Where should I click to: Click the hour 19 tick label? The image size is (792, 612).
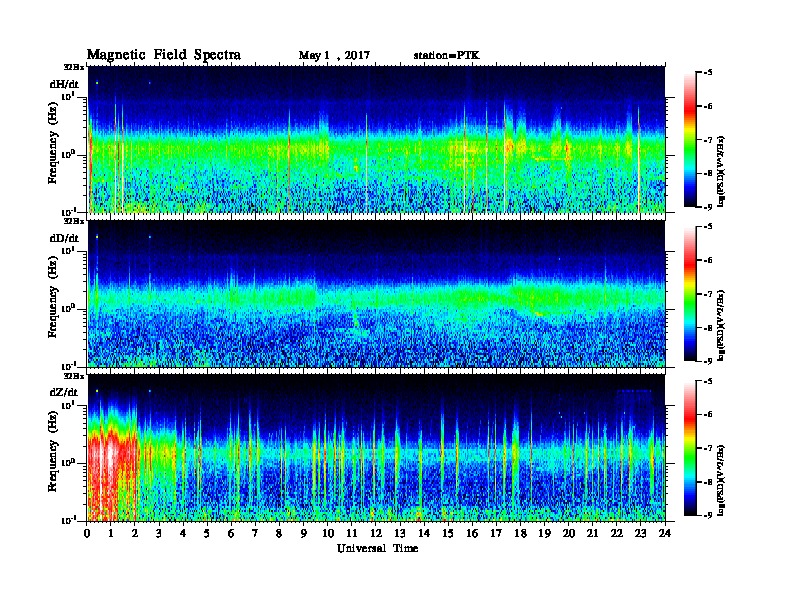pos(545,533)
